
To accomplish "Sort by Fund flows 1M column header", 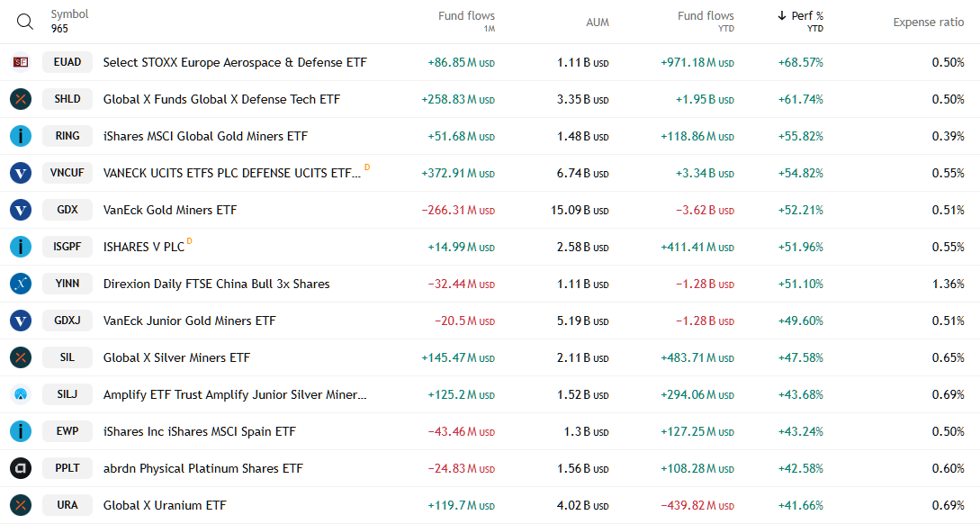I will point(466,16).
